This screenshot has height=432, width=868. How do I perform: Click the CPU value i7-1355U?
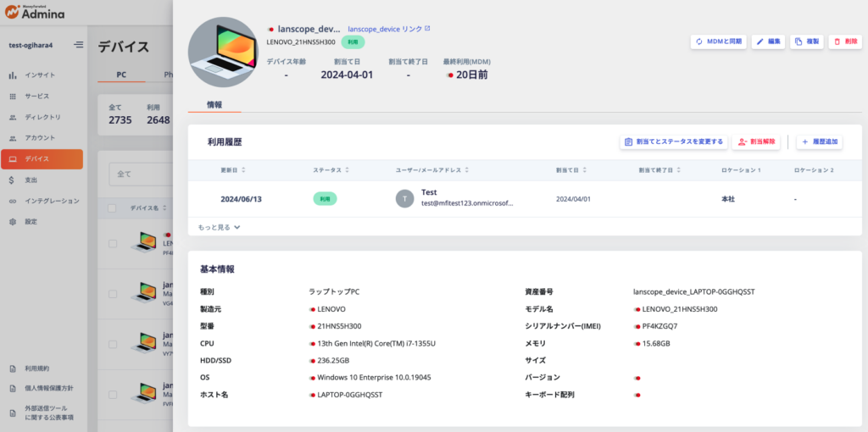click(376, 344)
